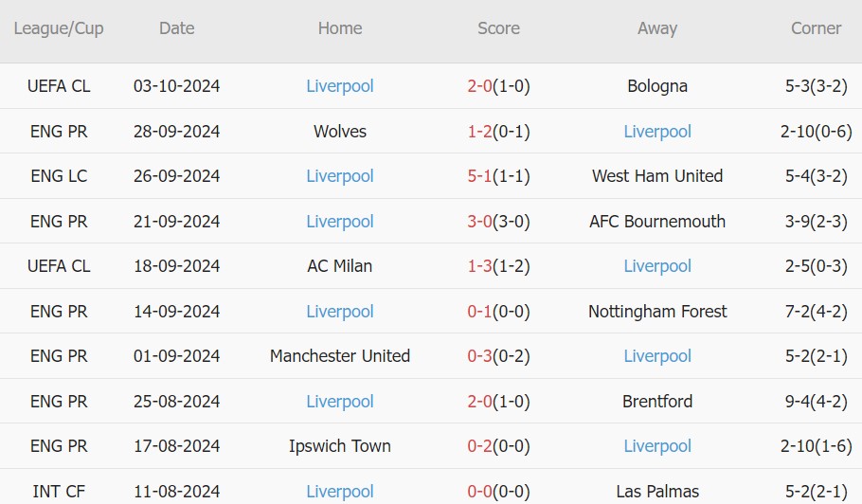Click the West Ham United team name
This screenshot has width=862, height=504.
657,176
